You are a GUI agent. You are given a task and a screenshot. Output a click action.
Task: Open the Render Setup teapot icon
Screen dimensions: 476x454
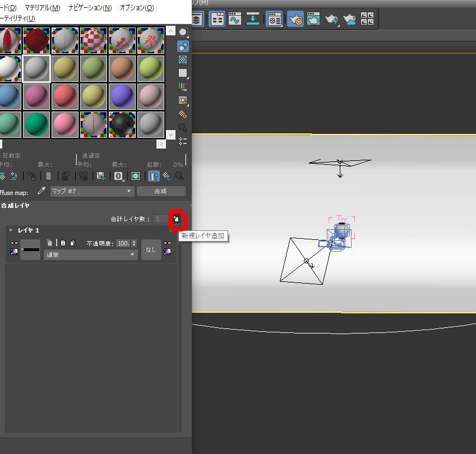coord(295,20)
